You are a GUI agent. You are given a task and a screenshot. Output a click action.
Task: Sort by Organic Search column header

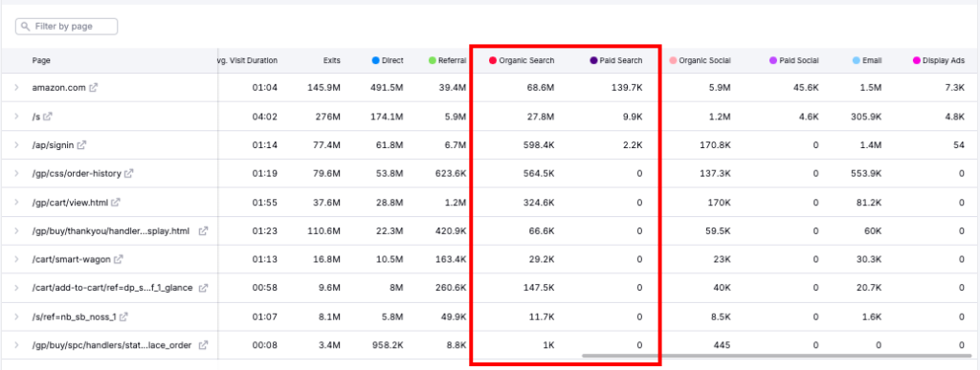(526, 60)
